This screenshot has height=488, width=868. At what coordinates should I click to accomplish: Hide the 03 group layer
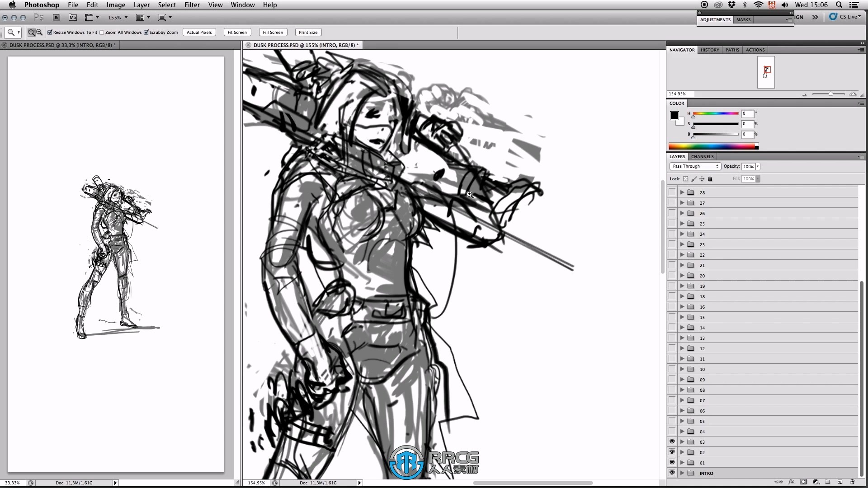[x=672, y=442]
